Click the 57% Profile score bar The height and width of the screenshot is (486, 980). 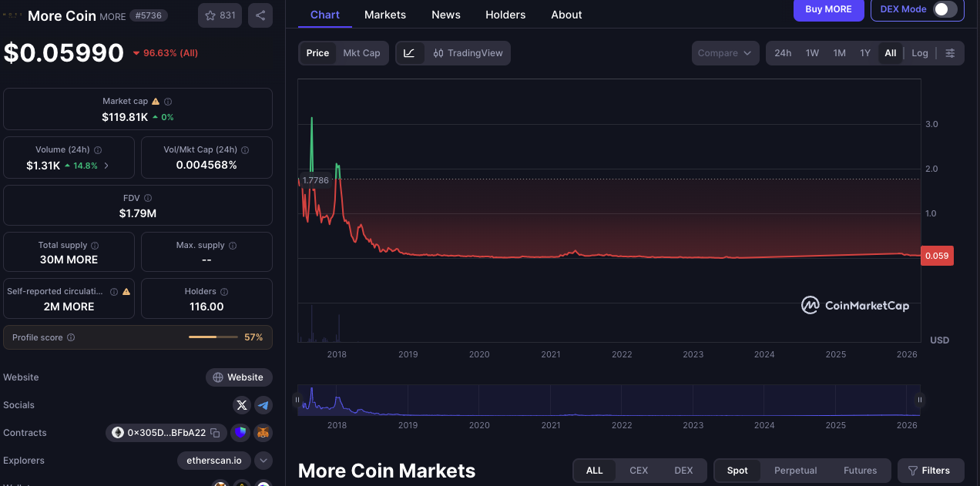[213, 337]
